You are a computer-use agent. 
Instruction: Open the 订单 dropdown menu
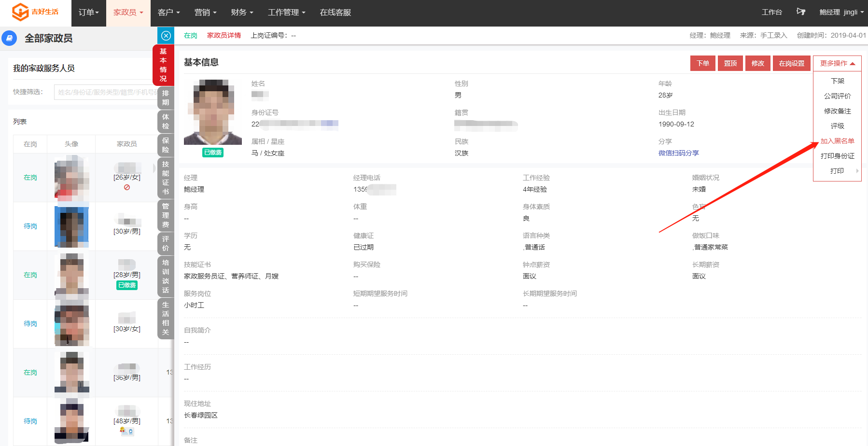point(88,13)
